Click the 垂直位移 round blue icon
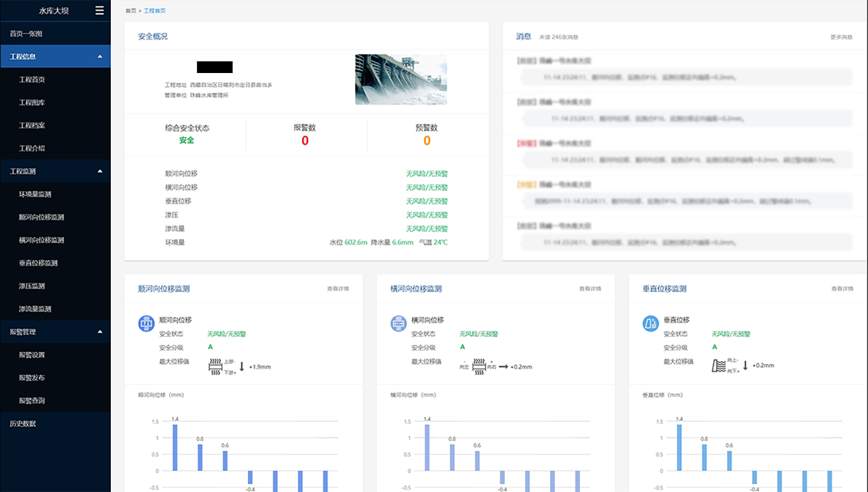This screenshot has width=868, height=492. (651, 323)
